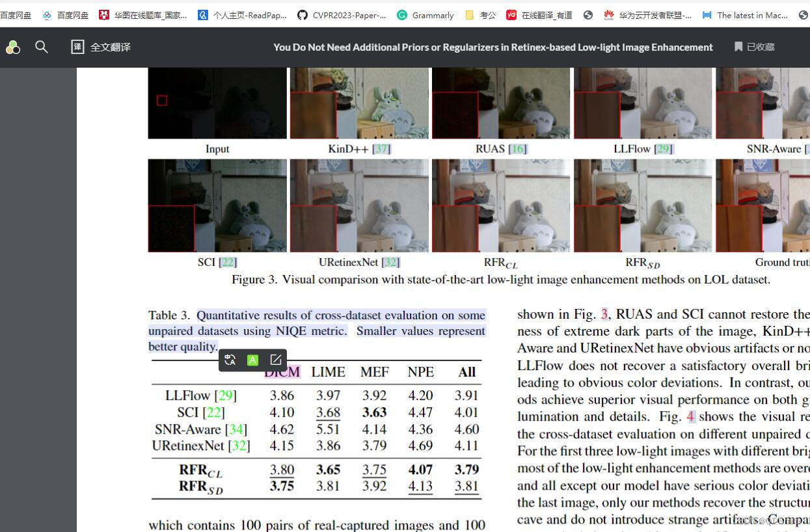
Task: Click the value 4.69 in the URetinexNet row
Action: click(x=420, y=446)
